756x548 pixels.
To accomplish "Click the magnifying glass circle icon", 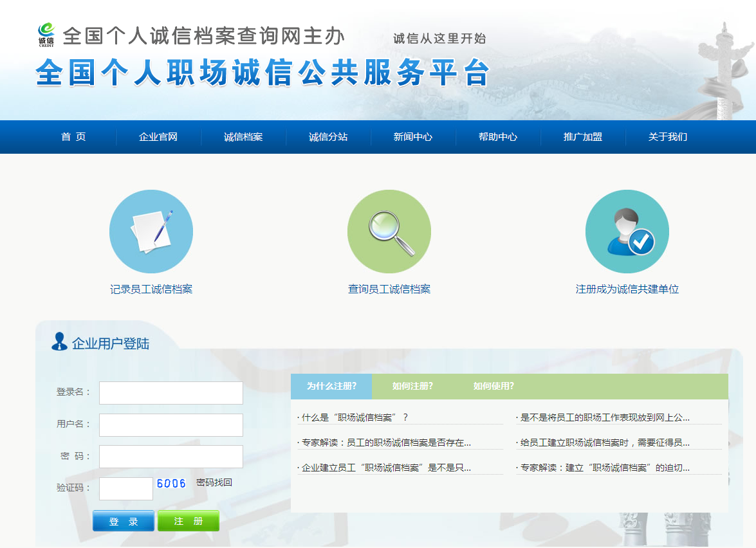I will coord(389,232).
